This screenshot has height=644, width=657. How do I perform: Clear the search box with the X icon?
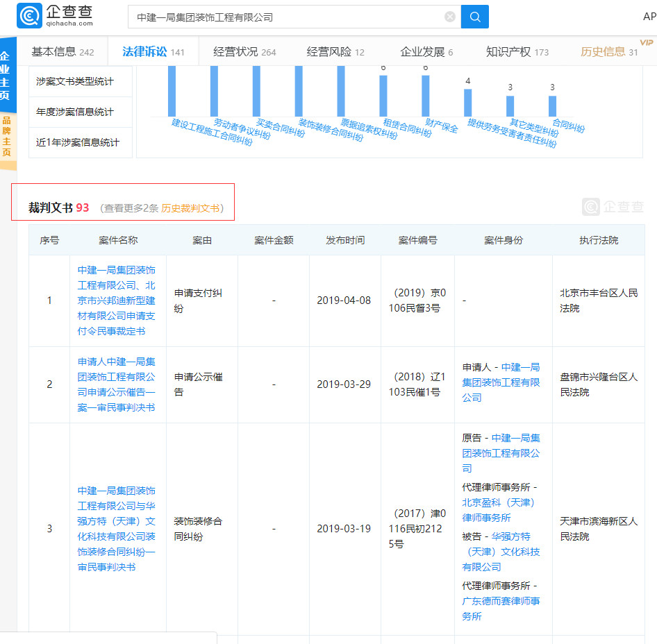449,17
